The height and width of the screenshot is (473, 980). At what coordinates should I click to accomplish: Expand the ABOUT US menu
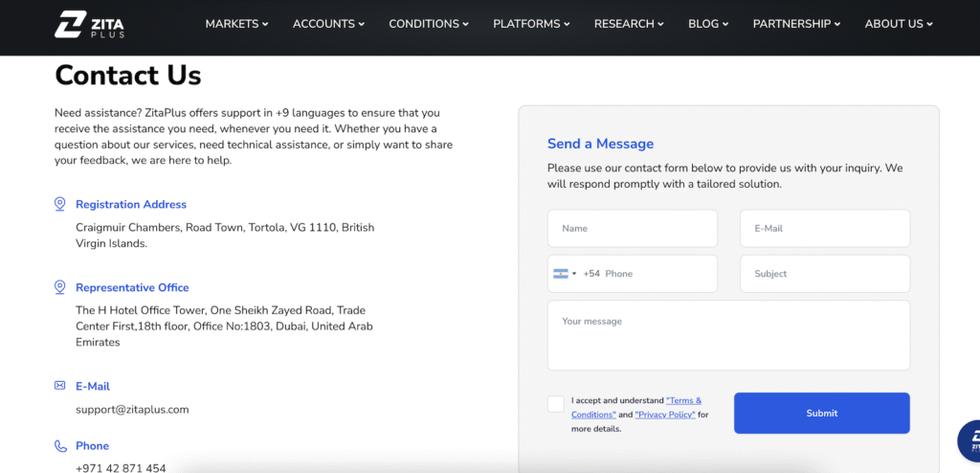click(899, 24)
